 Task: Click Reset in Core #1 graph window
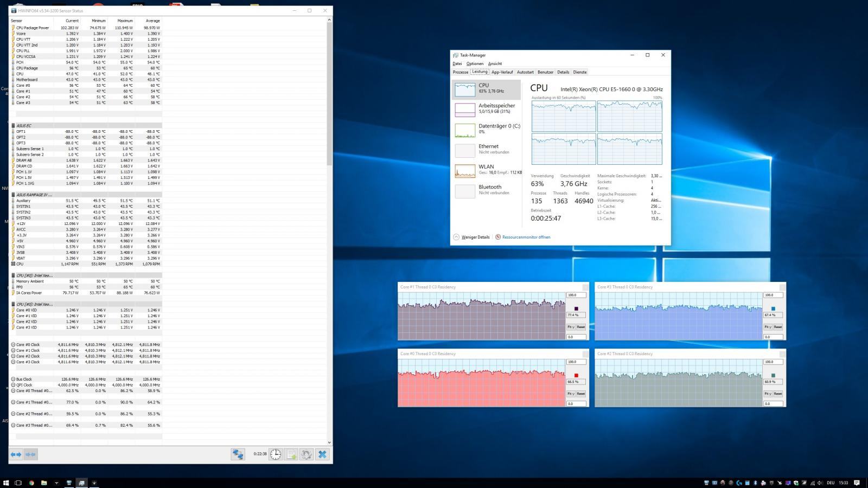581,327
